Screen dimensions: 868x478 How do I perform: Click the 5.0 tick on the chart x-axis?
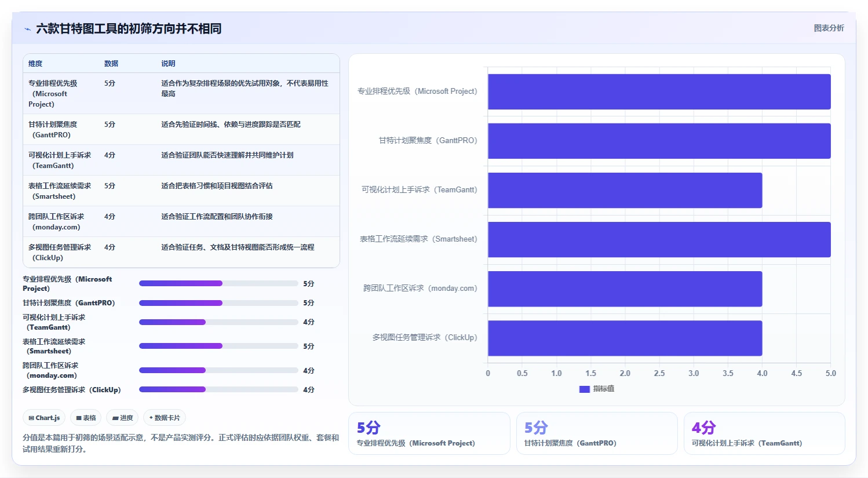click(x=831, y=374)
